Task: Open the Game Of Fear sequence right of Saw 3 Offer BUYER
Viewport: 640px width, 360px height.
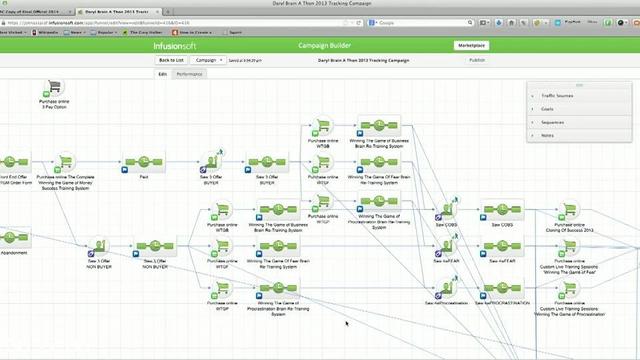Action: pos(379,162)
